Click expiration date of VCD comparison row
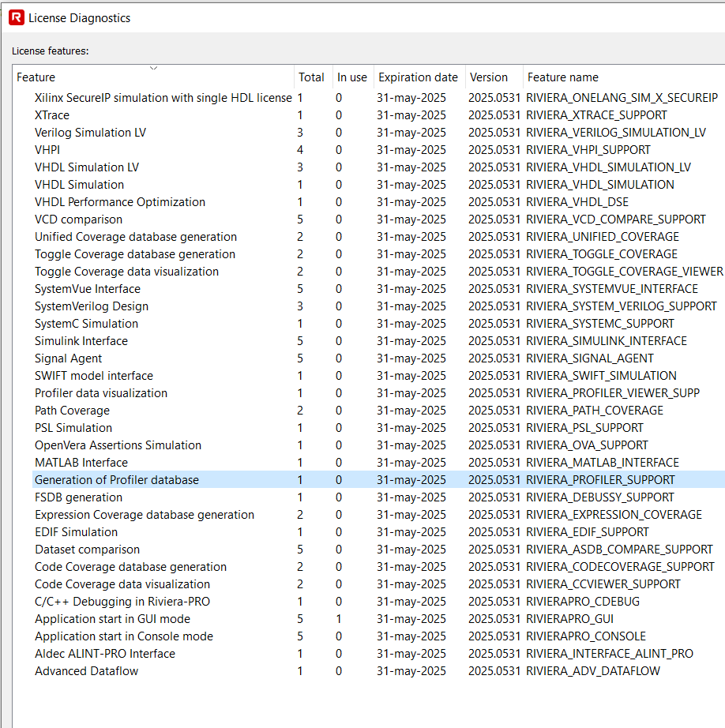Screen dimensions: 725x728 click(411, 220)
